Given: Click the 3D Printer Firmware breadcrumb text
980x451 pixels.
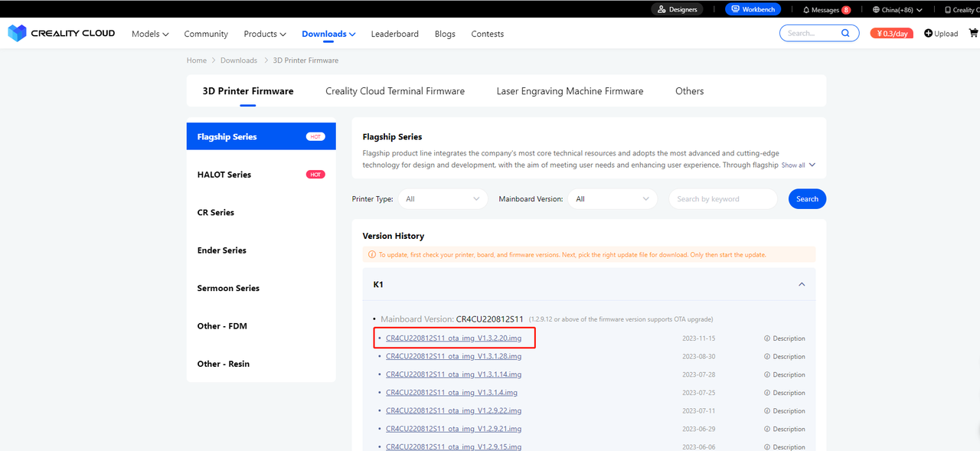Looking at the screenshot, I should click(x=305, y=60).
